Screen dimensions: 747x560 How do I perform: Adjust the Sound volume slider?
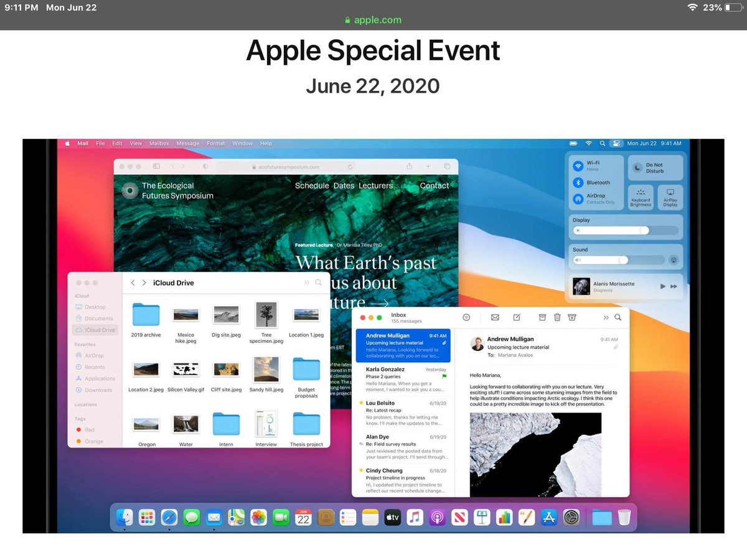pyautogui.click(x=618, y=260)
